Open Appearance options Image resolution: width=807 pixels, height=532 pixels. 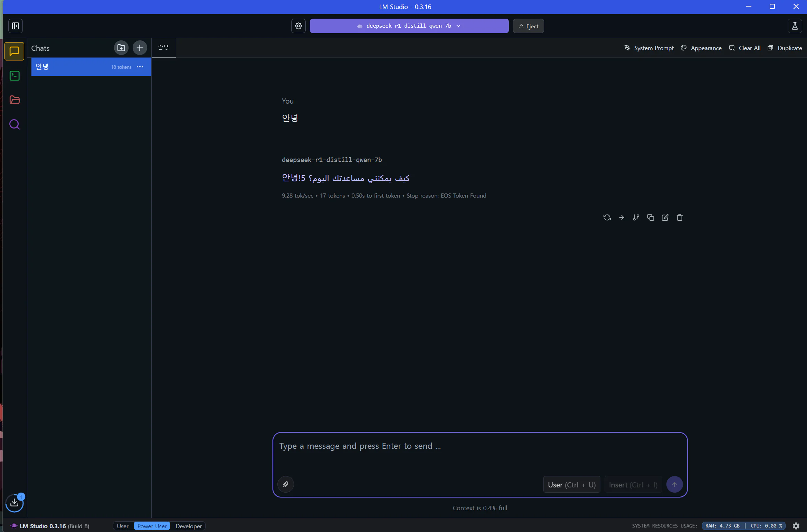click(701, 48)
